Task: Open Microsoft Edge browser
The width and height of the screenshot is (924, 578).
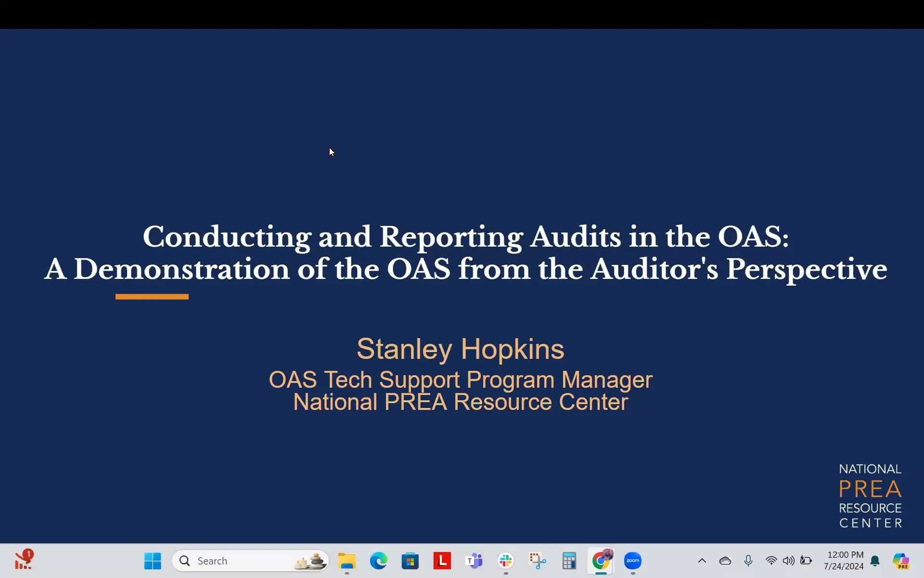Action: click(378, 561)
